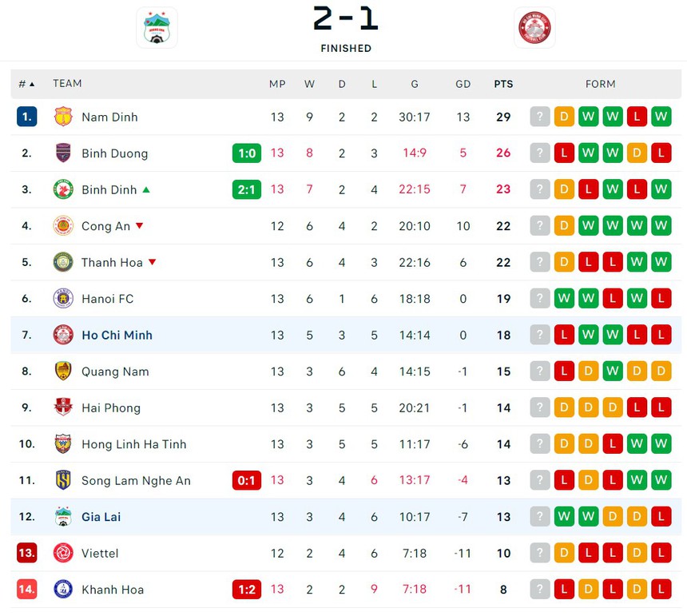
Task: Click the Khanh Hoa team logo
Action: (63, 590)
